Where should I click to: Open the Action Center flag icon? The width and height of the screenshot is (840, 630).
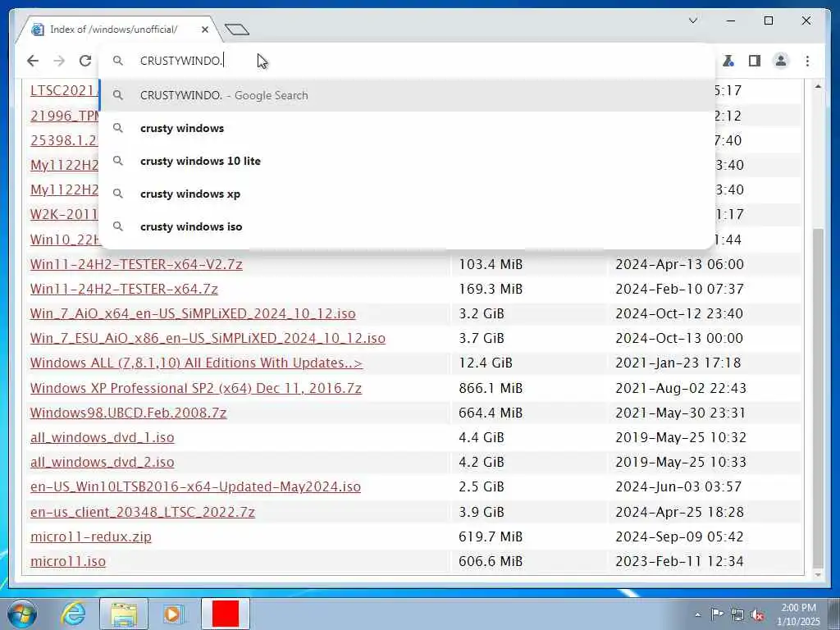click(x=717, y=614)
